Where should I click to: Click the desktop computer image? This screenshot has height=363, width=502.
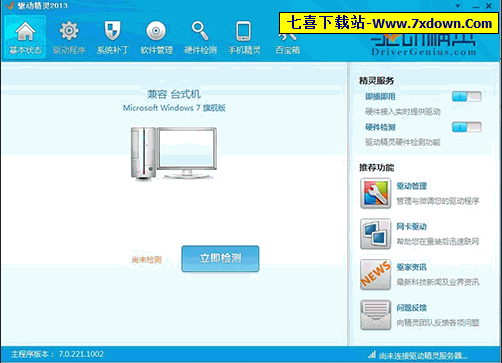tap(174, 154)
